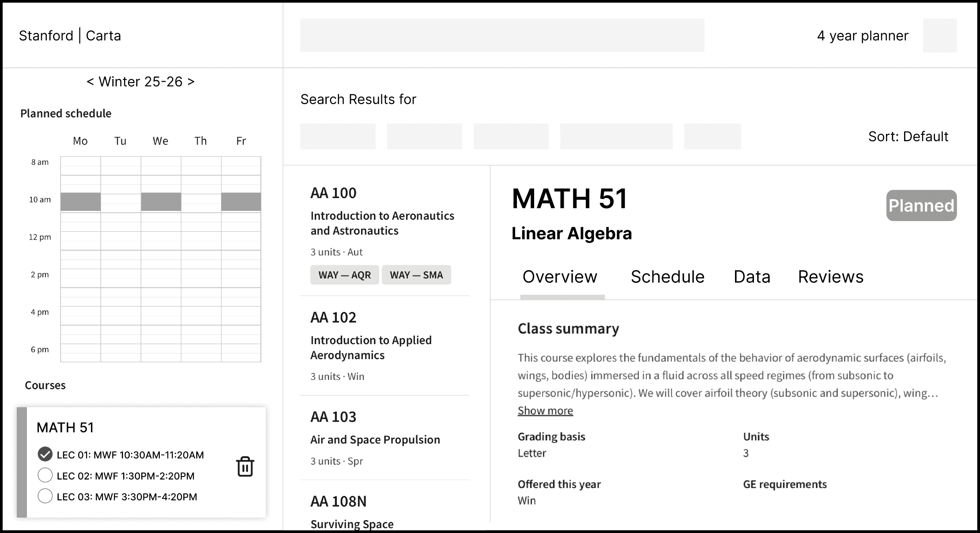The width and height of the screenshot is (980, 533).
Task: Go to next quarter arrow
Action: [191, 82]
